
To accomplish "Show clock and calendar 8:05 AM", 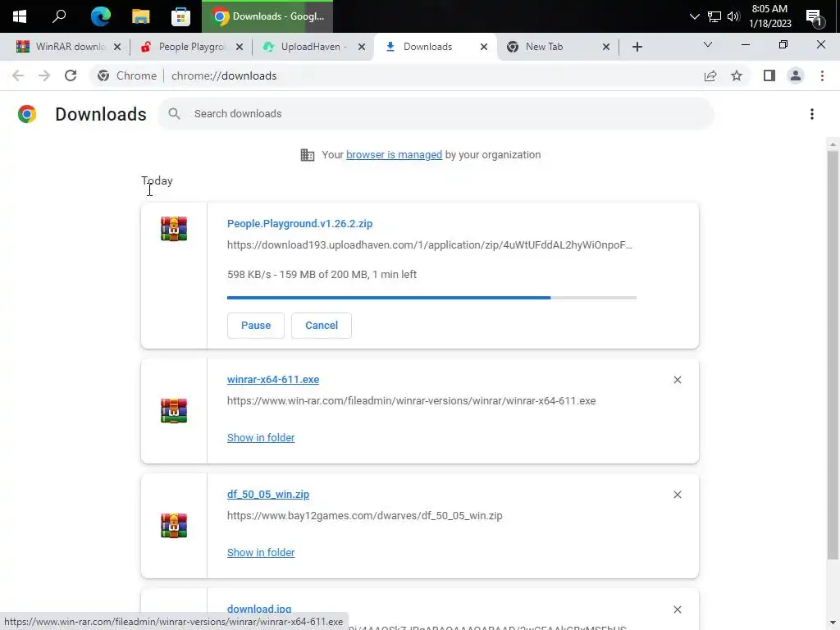I will tap(769, 16).
